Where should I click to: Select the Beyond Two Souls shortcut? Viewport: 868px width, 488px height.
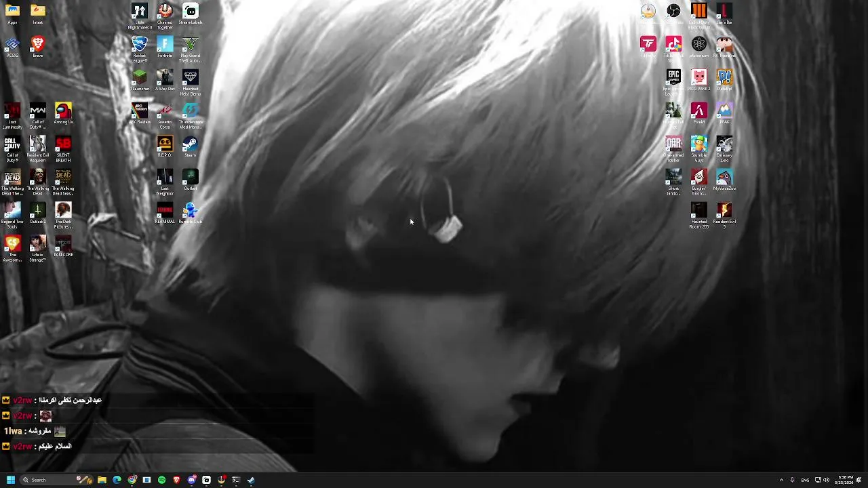(x=12, y=216)
